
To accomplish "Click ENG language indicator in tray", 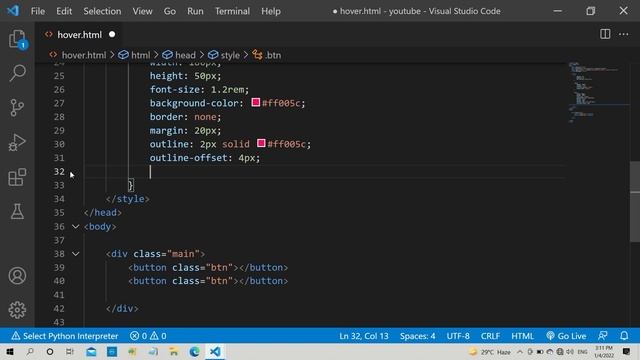I will pyautogui.click(x=582, y=352).
